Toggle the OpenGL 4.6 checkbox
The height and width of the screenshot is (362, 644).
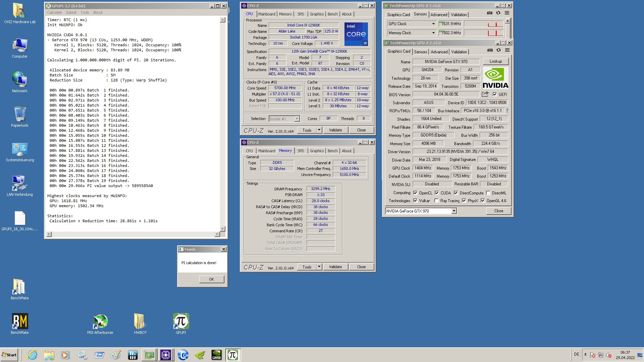point(483,200)
